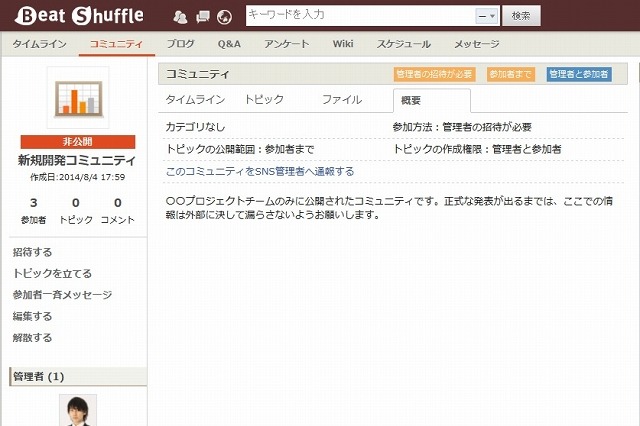The height and width of the screenshot is (426, 640).
Task: Go to タイムライン in main navigation
Action: [40, 44]
